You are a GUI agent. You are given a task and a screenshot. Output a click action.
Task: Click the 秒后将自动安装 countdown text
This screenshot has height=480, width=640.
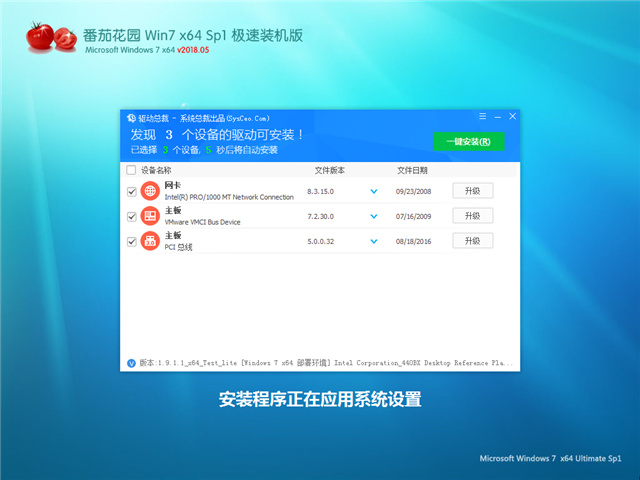[247, 150]
